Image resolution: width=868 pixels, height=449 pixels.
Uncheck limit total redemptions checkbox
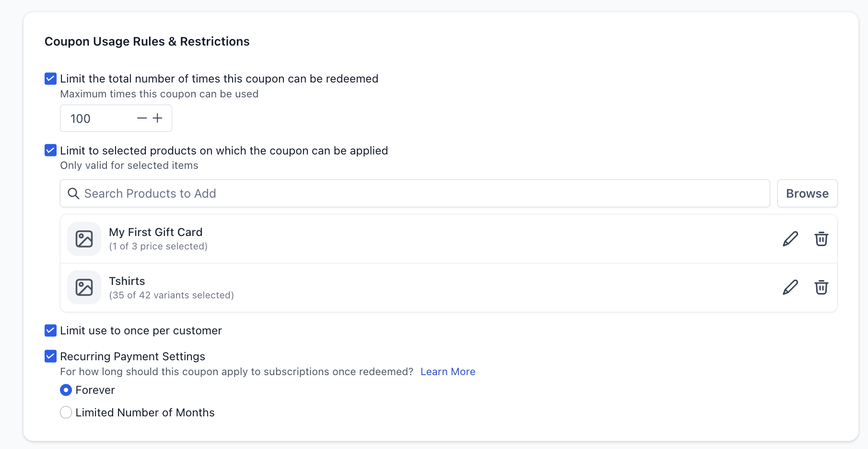point(50,79)
